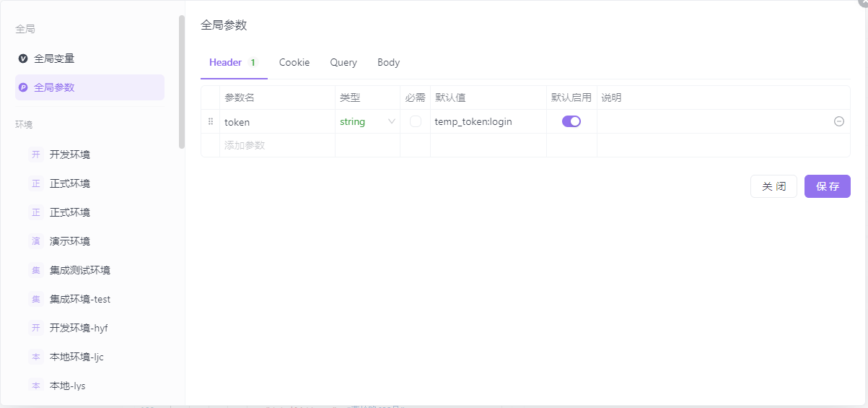The width and height of the screenshot is (868, 408).
Task: Click the 开发环境 badge icon
Action: [36, 155]
